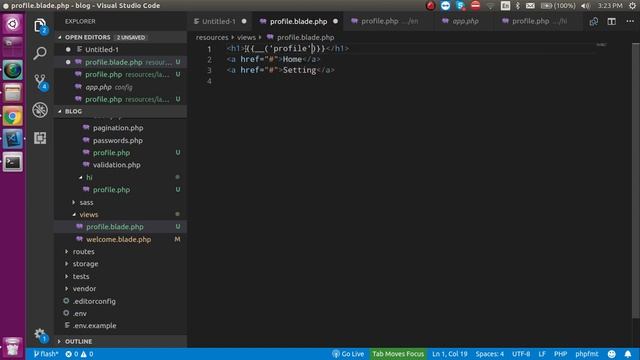The image size is (640, 360).
Task: Click Open Changes icon in editor toolbar
Action: point(593,22)
